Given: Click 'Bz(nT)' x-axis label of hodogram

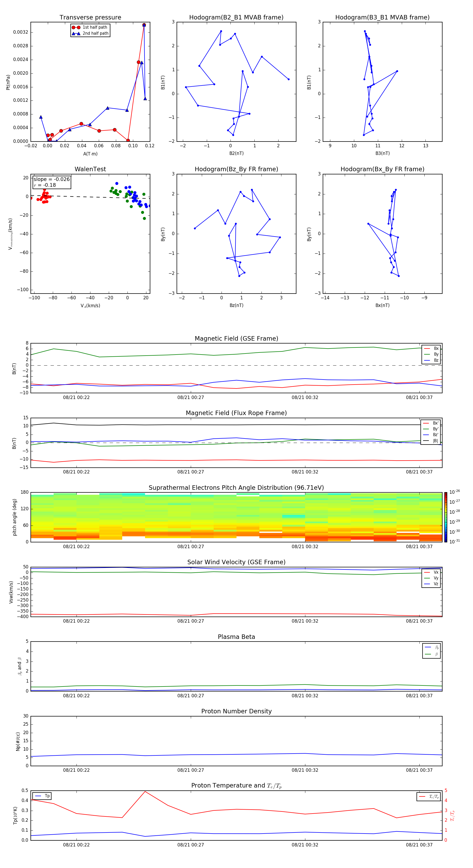Looking at the screenshot, I should [x=236, y=305].
